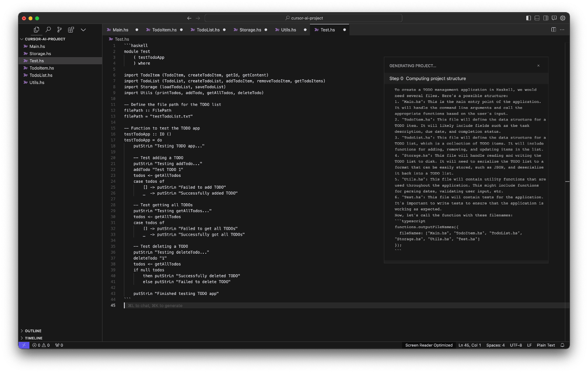The width and height of the screenshot is (588, 373).
Task: Click unsaved dot on TodoItem.hs tab
Action: tap(181, 30)
